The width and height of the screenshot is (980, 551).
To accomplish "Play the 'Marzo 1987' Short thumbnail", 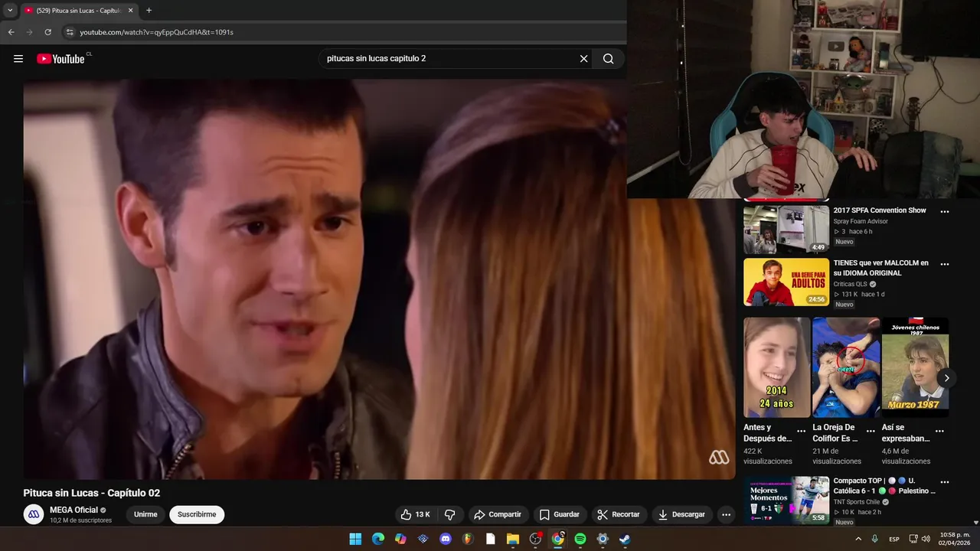I will (x=915, y=367).
